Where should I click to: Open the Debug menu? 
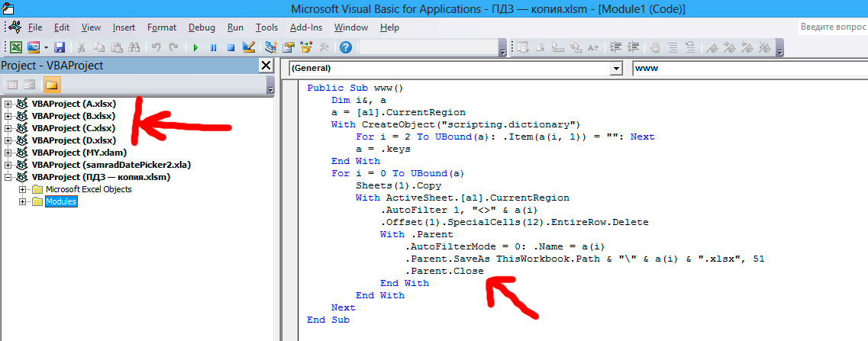click(x=202, y=27)
